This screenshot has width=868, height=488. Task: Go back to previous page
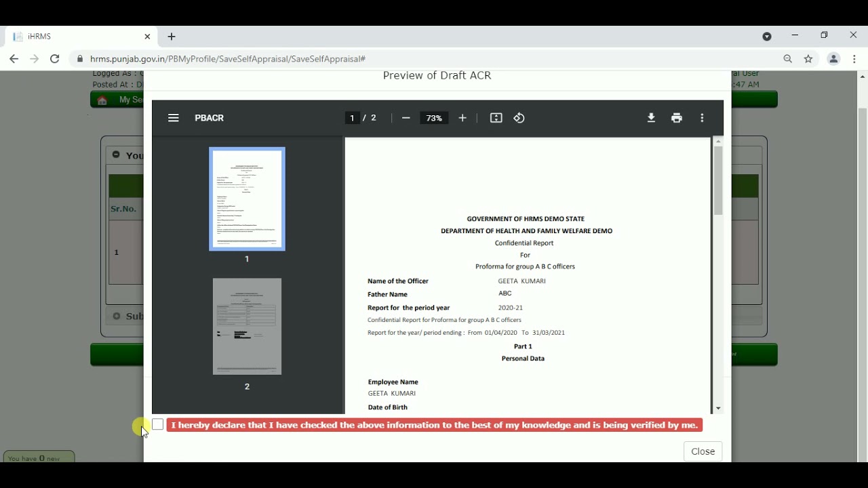[14, 59]
